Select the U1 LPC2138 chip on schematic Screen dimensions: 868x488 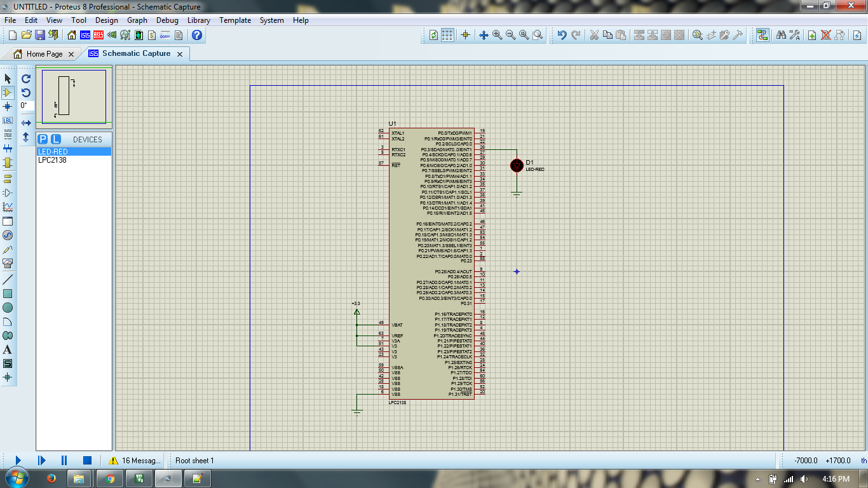[432, 264]
